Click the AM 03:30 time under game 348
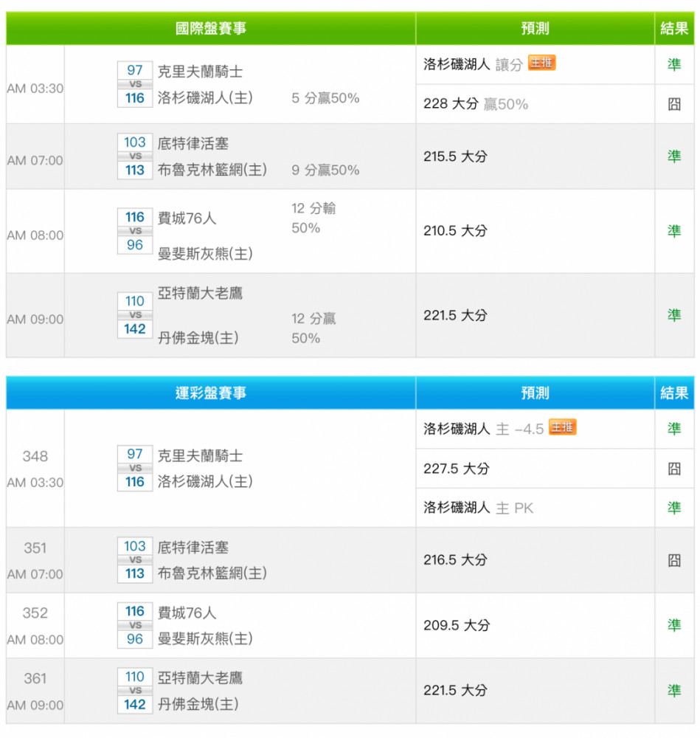 click(x=35, y=483)
